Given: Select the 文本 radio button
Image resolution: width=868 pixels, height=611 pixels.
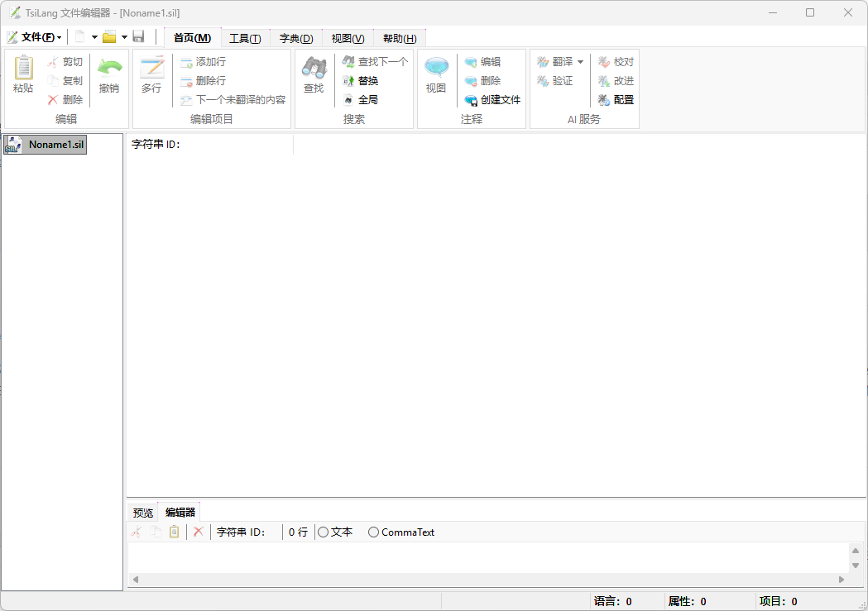Looking at the screenshot, I should pyautogui.click(x=324, y=532).
